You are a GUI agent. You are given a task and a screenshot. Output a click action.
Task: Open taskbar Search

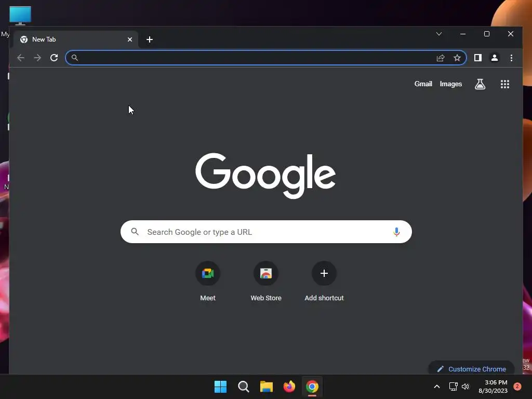click(243, 387)
